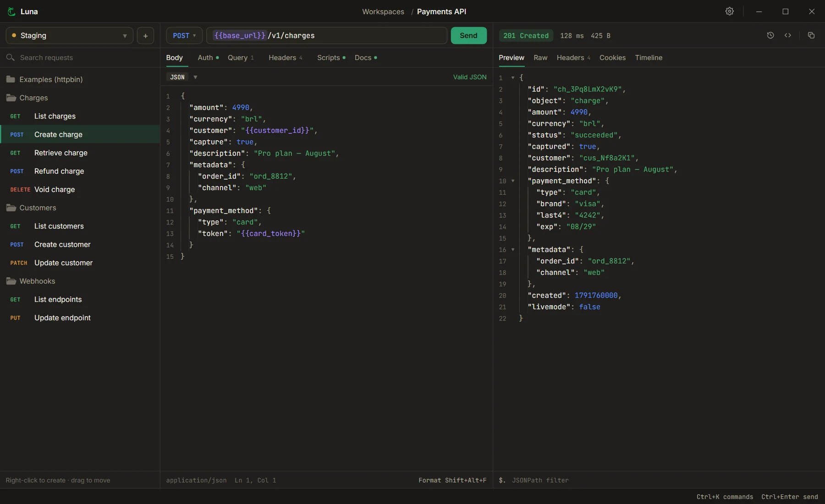Viewport: 825px width, 504px height.
Task: Select the Retrieve charge request
Action: click(80, 153)
